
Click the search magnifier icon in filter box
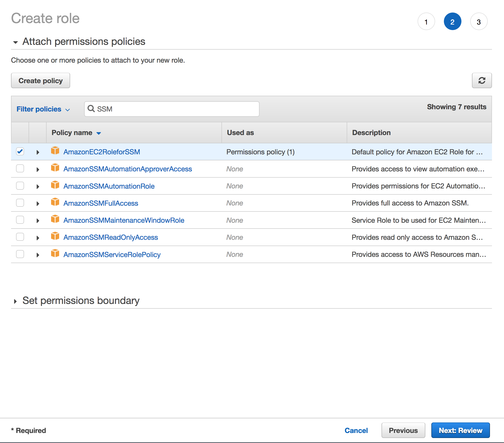point(91,109)
